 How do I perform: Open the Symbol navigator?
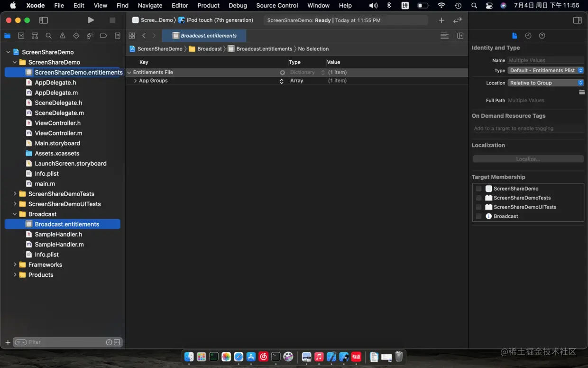coord(35,36)
